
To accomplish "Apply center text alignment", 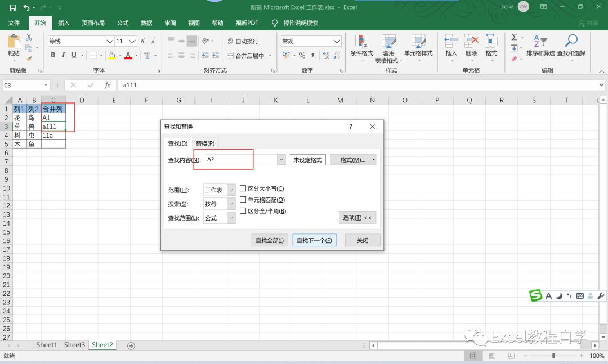I will 181,56.
